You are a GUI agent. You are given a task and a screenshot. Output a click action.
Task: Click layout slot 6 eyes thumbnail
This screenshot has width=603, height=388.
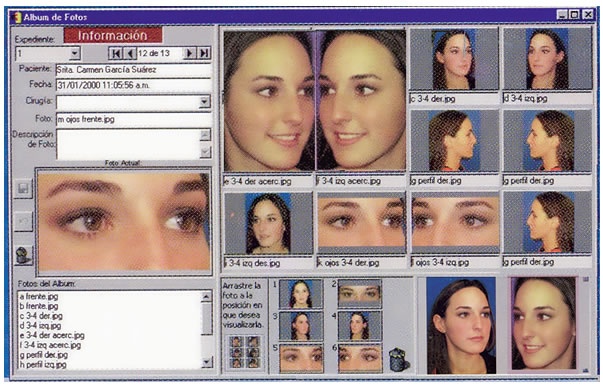point(360,358)
